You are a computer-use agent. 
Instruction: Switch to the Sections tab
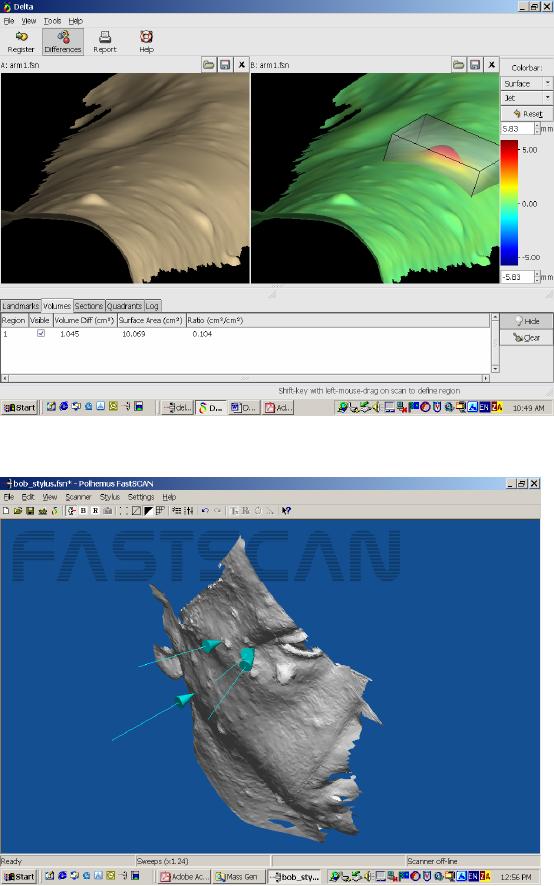[x=89, y=306]
